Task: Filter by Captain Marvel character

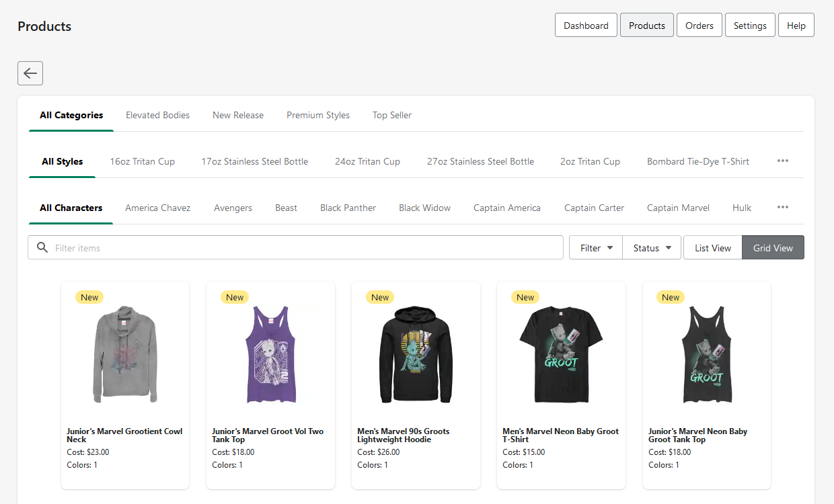Action: 678,208
